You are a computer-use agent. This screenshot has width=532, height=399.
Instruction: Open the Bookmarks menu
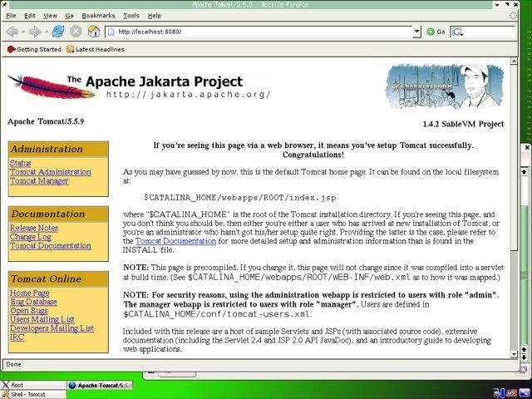98,16
